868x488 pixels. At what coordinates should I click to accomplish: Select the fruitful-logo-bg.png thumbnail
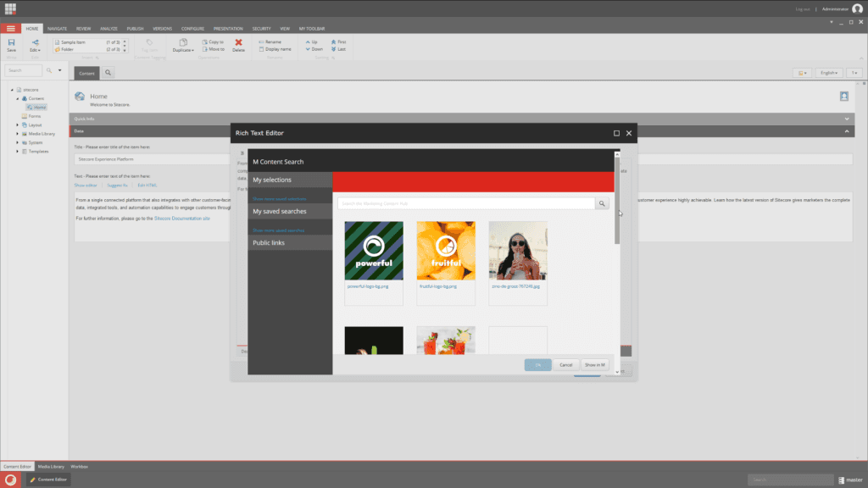pos(445,251)
